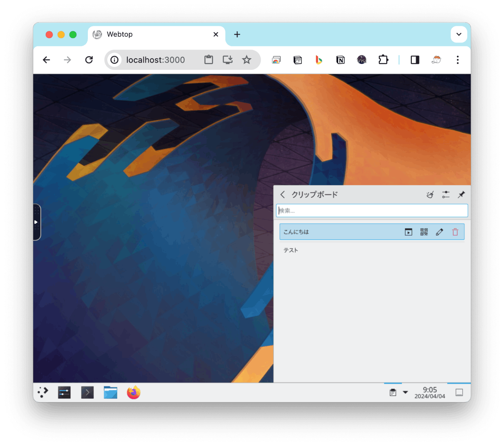This screenshot has width=504, height=446.
Task: Open the Bing extension
Action: [x=319, y=60]
